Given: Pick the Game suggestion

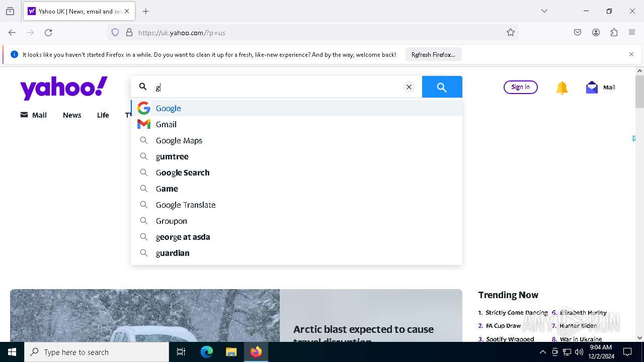Looking at the screenshot, I should 297,189.
